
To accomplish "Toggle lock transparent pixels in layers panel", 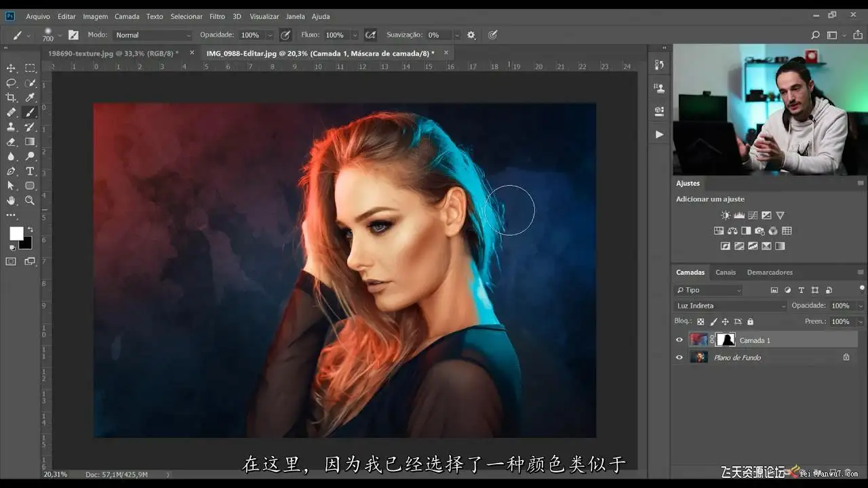I will pyautogui.click(x=701, y=322).
